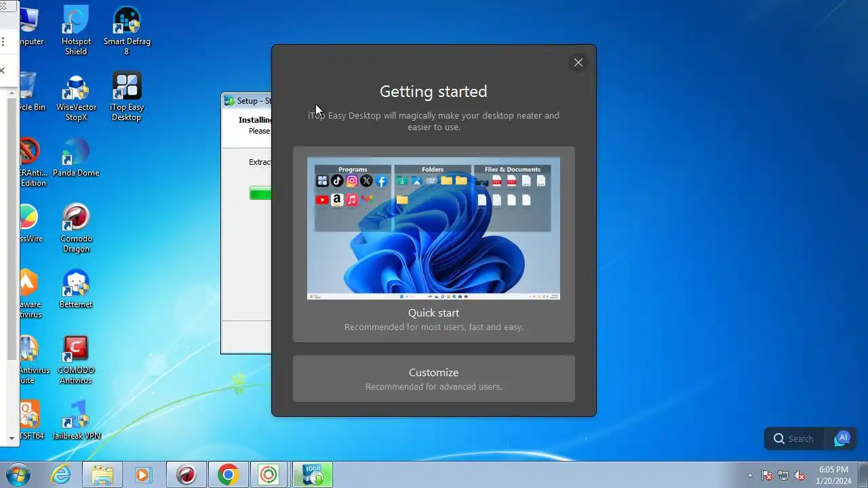Select COMODO Antivirus desktop icon
Screen dimensions: 868x488
coord(76,360)
